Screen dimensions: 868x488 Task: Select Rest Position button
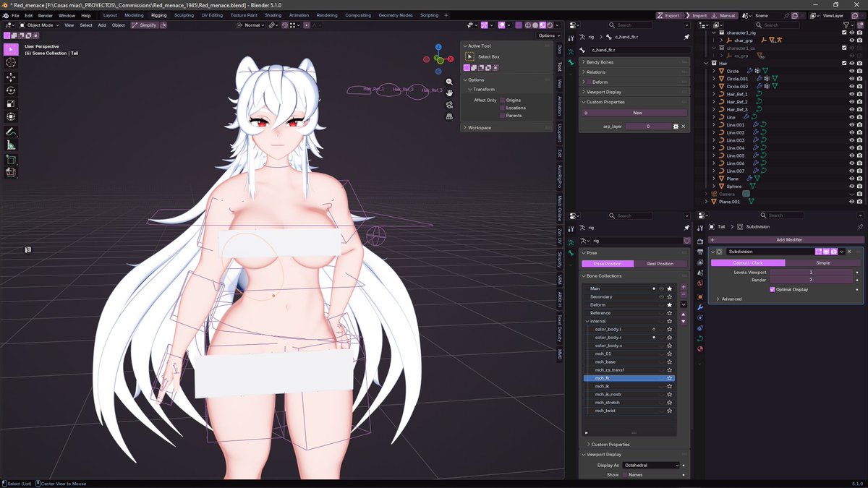point(660,264)
